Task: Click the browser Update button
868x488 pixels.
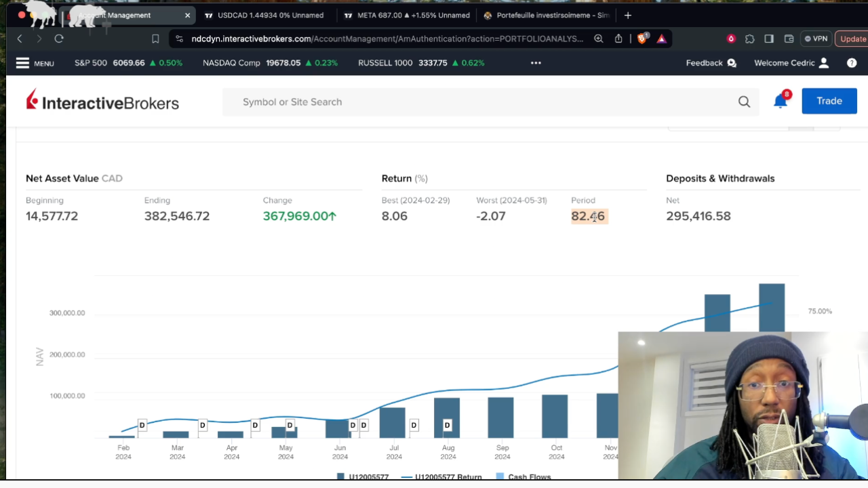Action: coord(852,39)
